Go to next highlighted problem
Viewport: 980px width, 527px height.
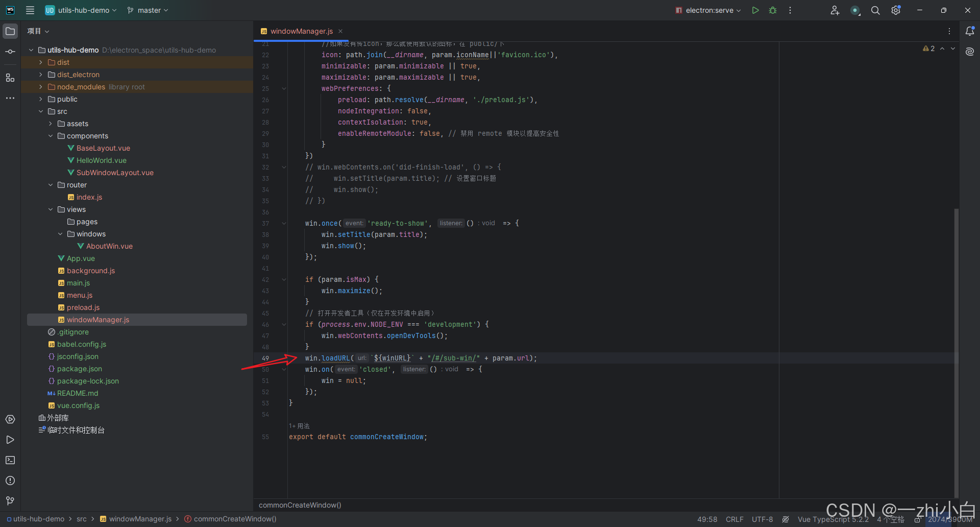(953, 49)
